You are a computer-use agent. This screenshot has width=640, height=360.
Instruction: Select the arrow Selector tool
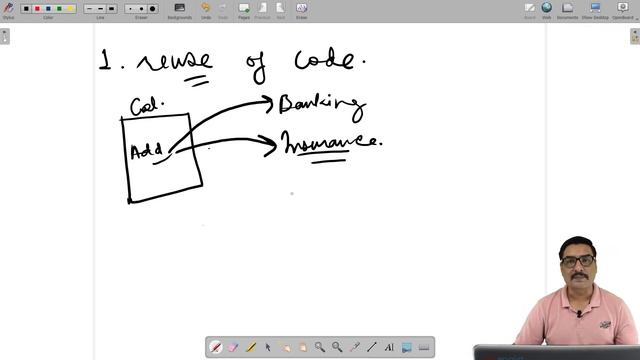[x=268, y=347]
